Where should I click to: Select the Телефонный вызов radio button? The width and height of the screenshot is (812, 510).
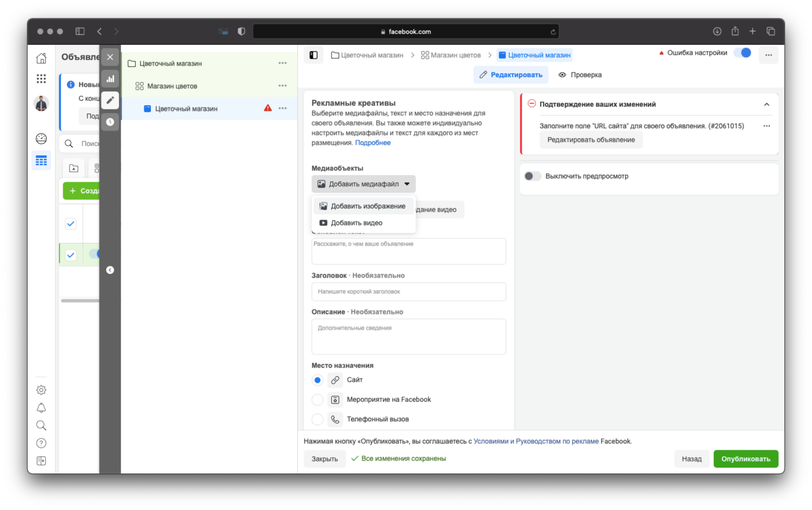click(x=317, y=418)
